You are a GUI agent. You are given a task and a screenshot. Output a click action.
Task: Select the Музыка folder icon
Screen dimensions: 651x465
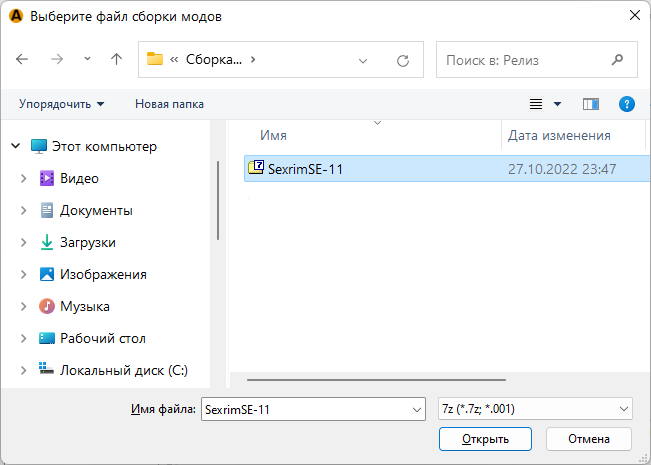point(47,306)
